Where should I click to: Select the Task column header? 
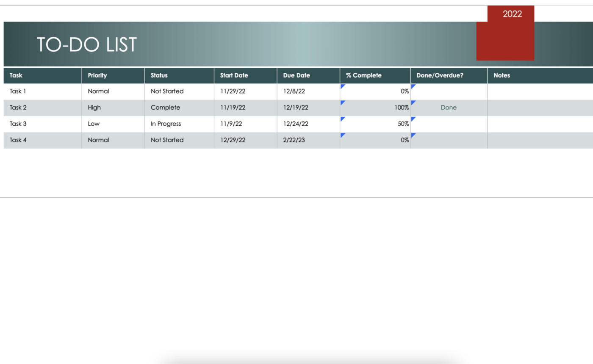[16, 75]
